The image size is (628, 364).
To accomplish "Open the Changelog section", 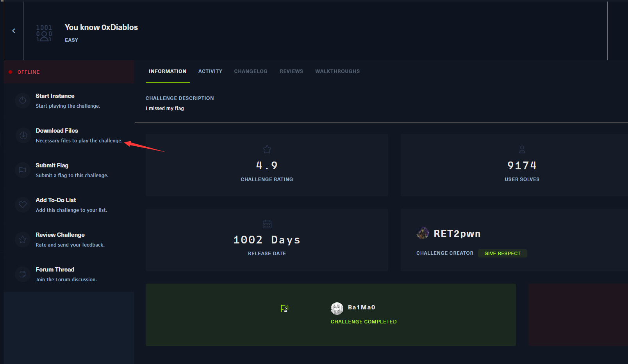I will [x=251, y=71].
